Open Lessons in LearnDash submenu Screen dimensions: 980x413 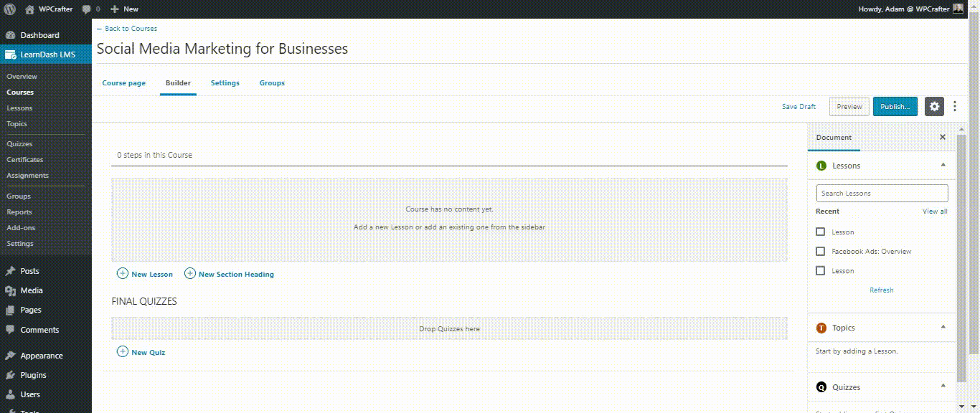[19, 108]
